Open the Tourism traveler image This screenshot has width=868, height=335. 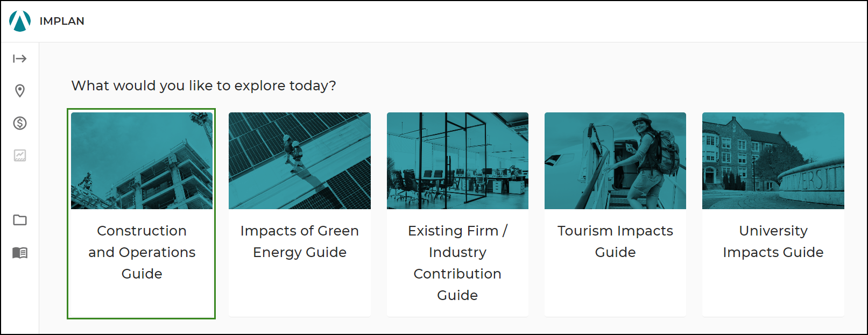coord(615,161)
